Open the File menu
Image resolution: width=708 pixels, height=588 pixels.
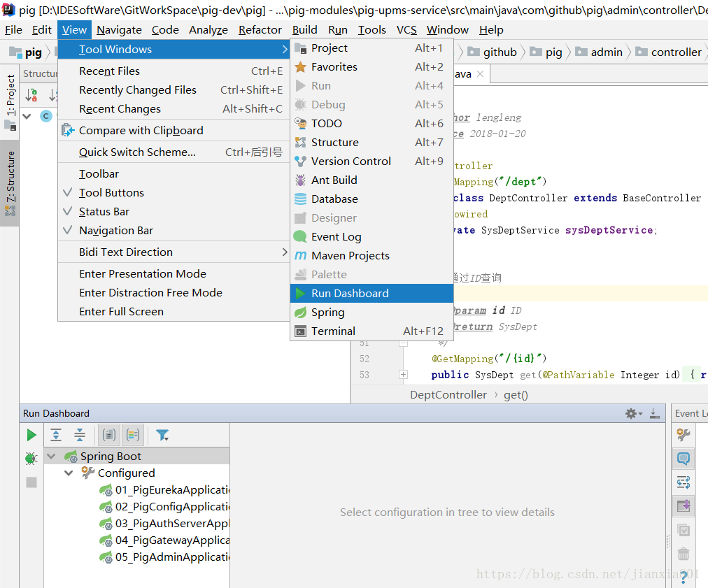pos(13,30)
